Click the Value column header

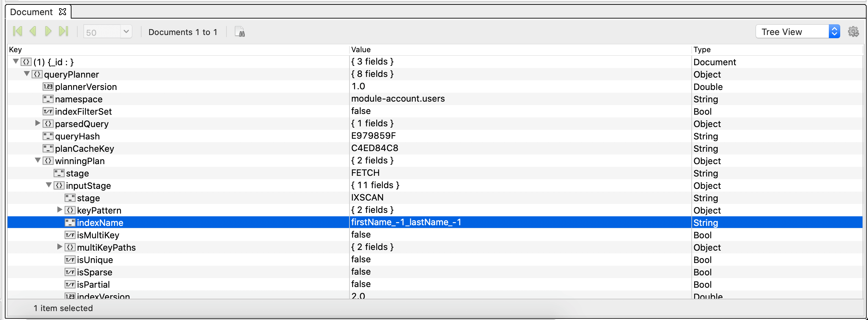[x=361, y=50]
